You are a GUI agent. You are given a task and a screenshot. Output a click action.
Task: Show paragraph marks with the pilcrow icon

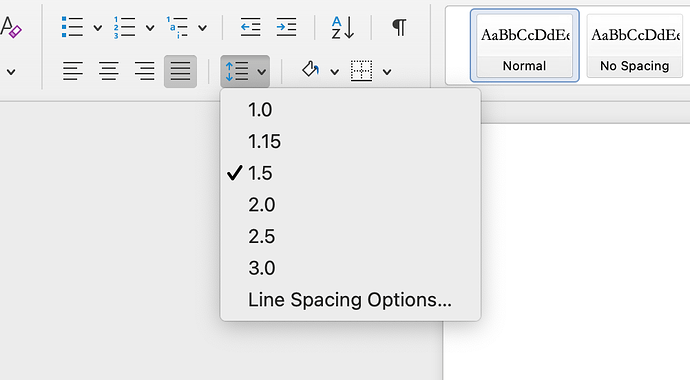[399, 27]
